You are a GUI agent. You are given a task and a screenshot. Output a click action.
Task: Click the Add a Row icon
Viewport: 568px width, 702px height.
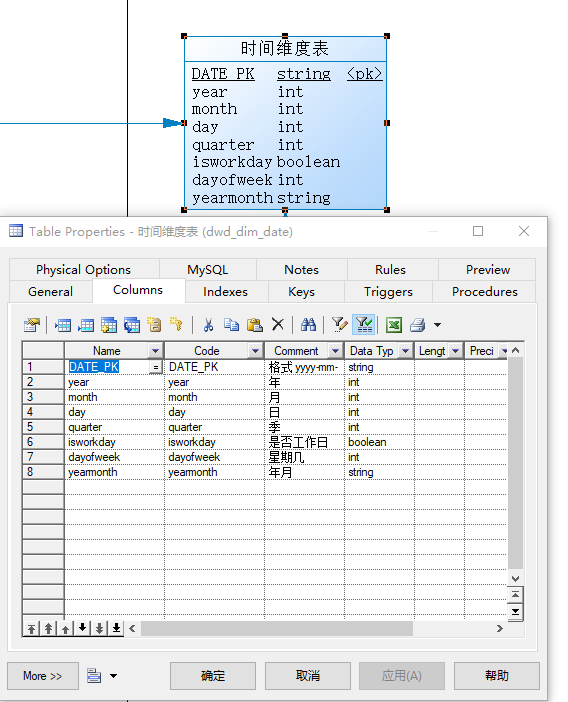85,325
